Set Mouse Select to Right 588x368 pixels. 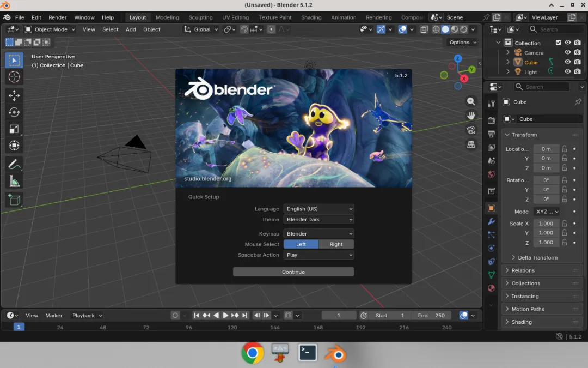[336, 244]
